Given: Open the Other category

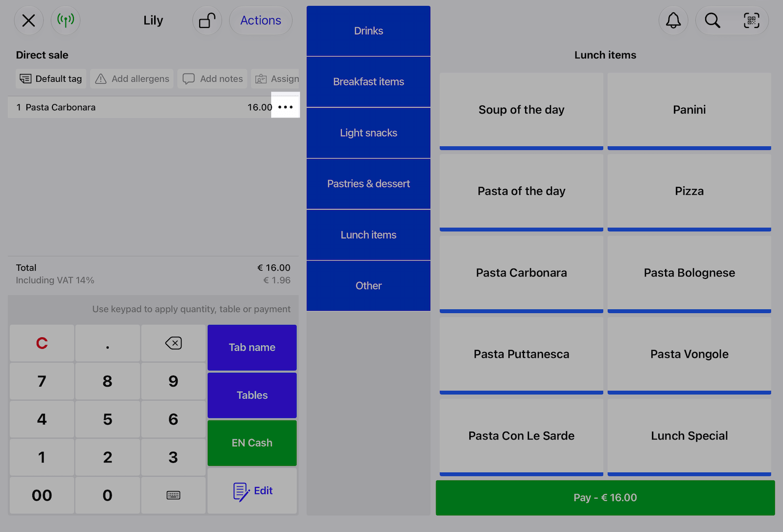Looking at the screenshot, I should point(368,286).
